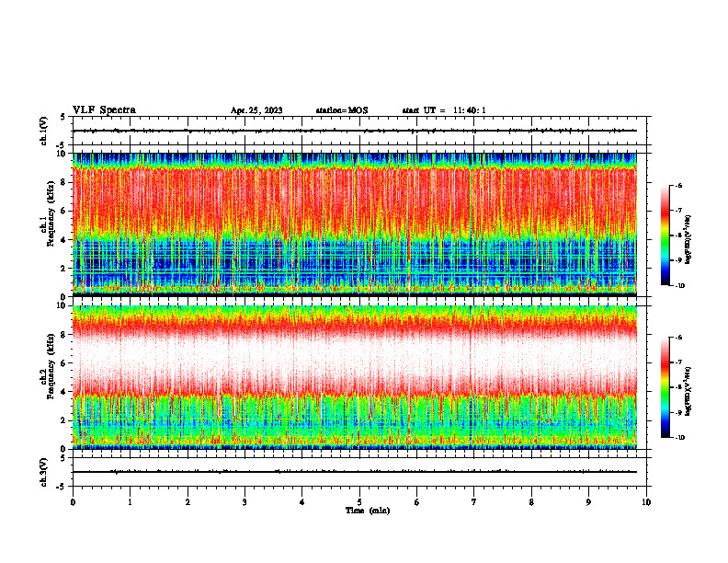Click the ch.2 colorbar log(PSD) unit label

[x=688, y=391]
